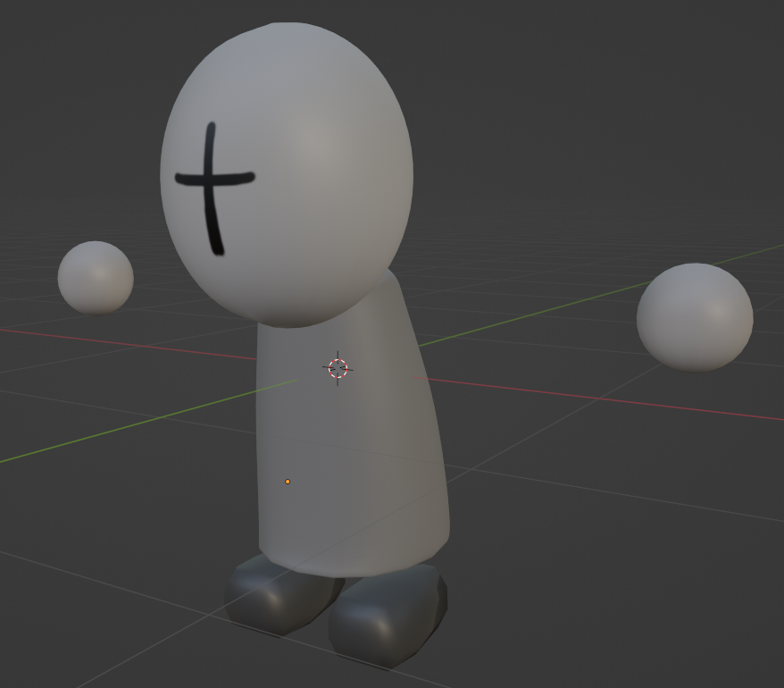Click the orange object origin dot
Screen dimensions: 784x688
(288, 481)
